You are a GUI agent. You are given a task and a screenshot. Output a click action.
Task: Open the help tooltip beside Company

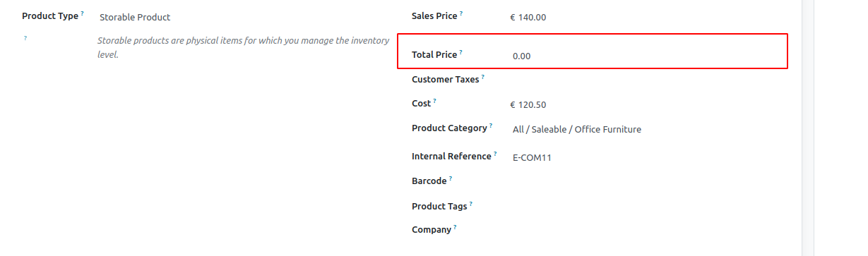pos(455,227)
